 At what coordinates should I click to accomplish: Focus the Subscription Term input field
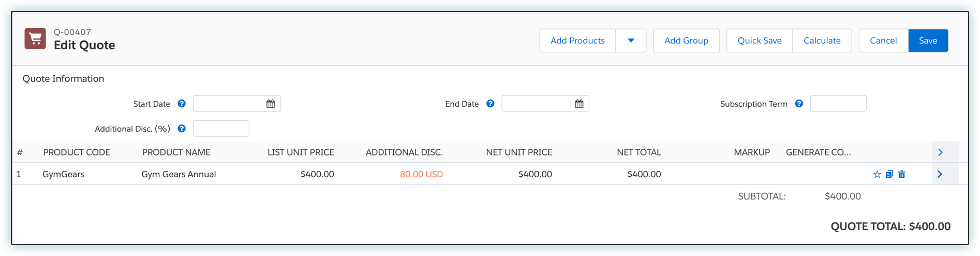[x=838, y=104]
